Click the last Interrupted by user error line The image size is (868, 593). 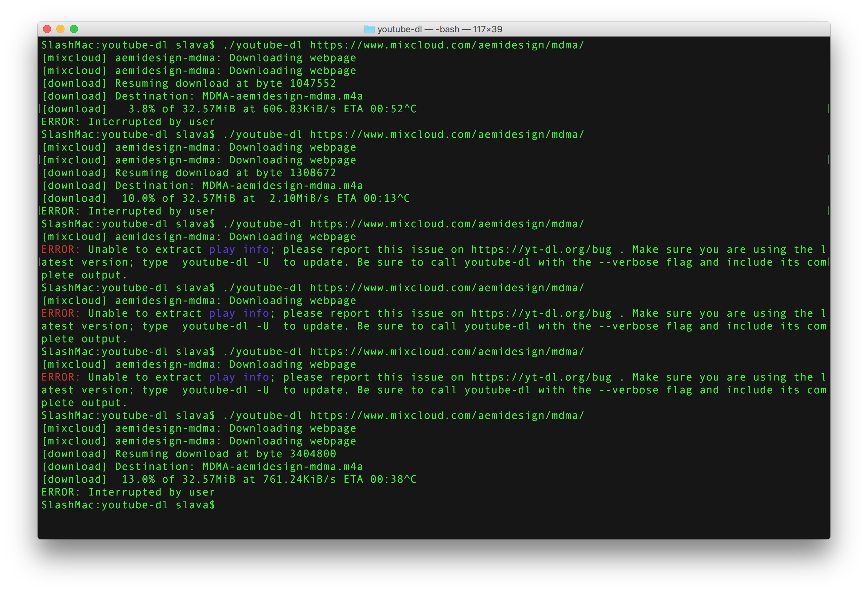click(128, 492)
